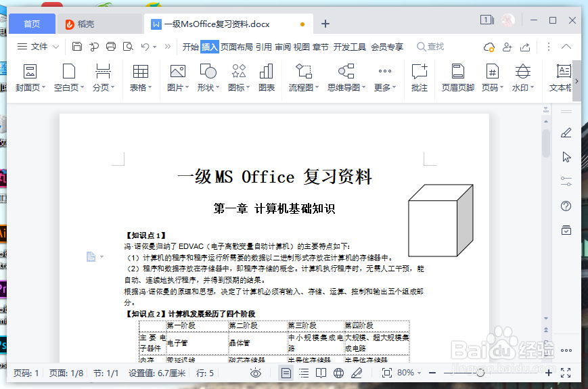The height and width of the screenshot is (389, 588).
Task: Open the 首页 home tab
Action: click(32, 24)
